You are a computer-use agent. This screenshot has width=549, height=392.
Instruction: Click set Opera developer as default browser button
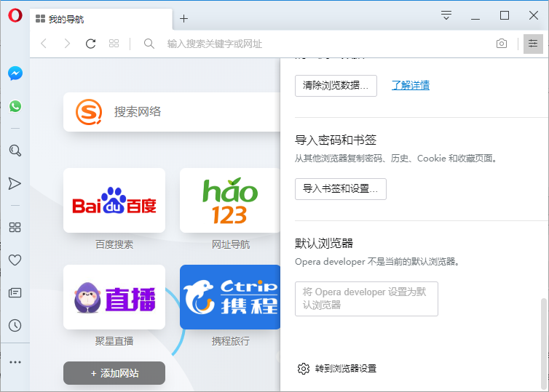[x=366, y=299]
